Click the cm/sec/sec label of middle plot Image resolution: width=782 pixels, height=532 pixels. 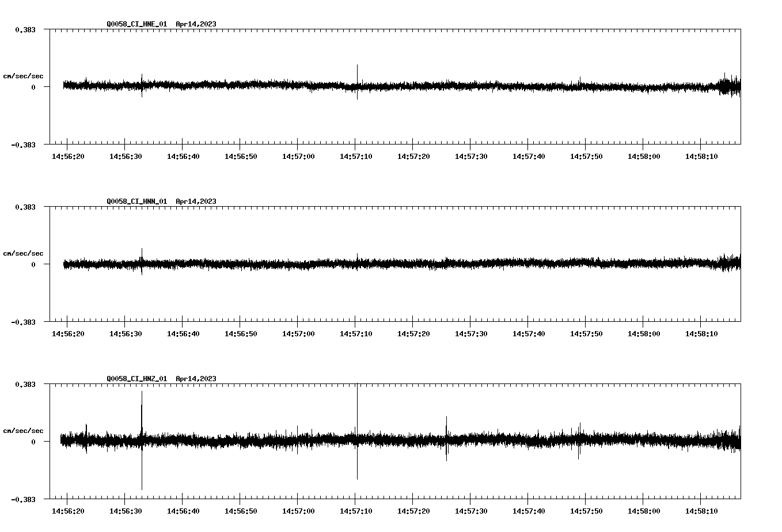coord(24,253)
